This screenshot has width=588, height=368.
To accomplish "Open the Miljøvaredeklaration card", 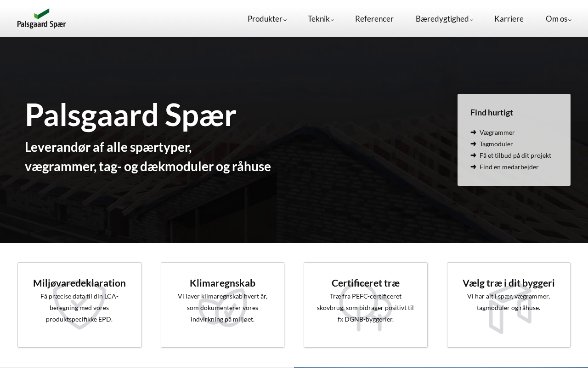I will coord(79,305).
